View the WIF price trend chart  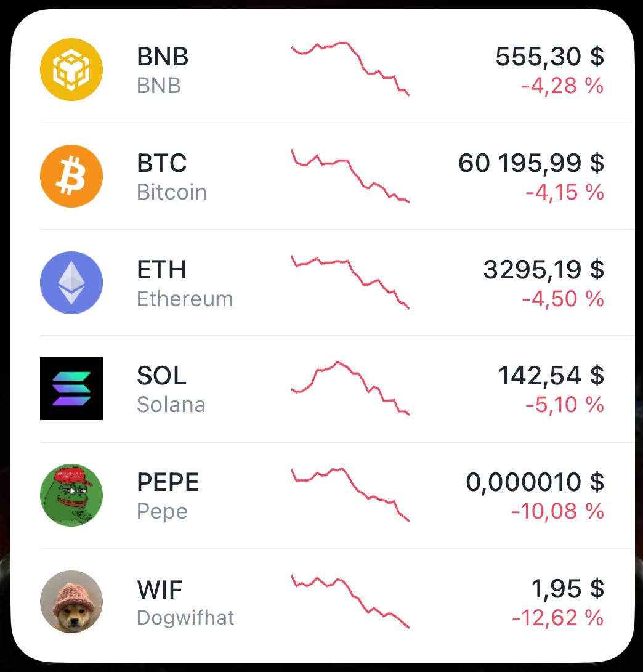click(x=350, y=601)
